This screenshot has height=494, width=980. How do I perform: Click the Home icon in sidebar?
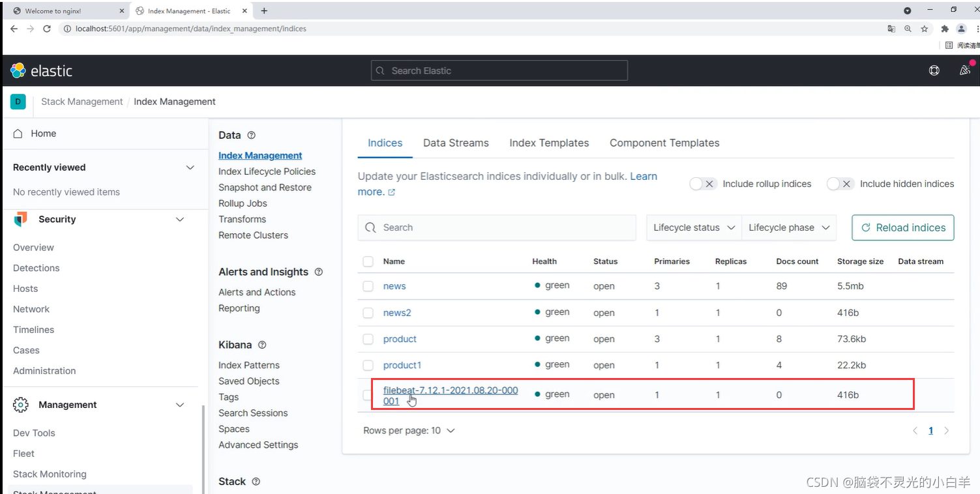18,133
